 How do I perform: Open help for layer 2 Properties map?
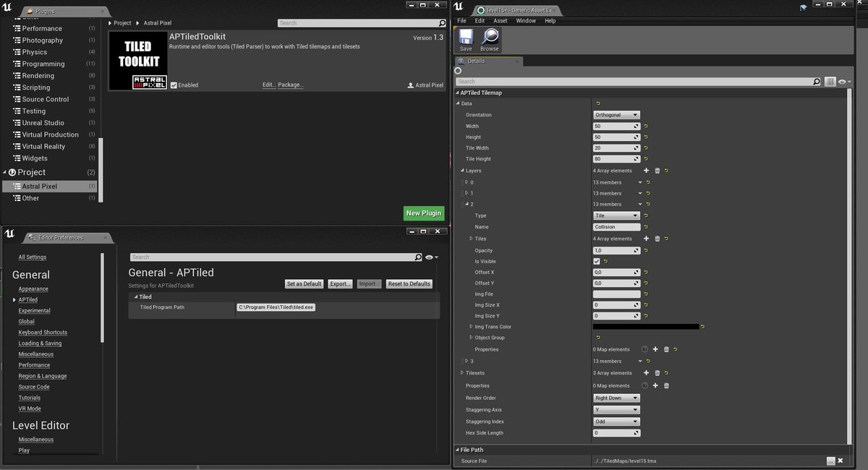[644, 349]
